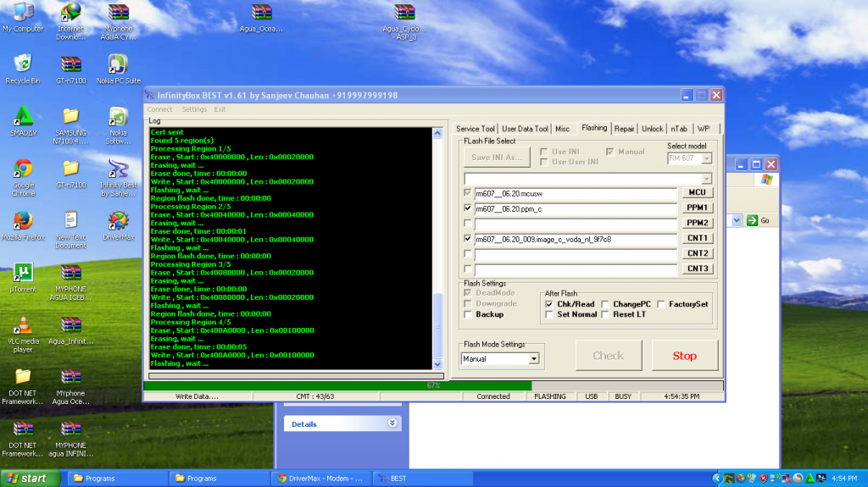Screen dimensions: 868x487
Task: Switch to DriverMax taskbar item
Action: coord(321,479)
